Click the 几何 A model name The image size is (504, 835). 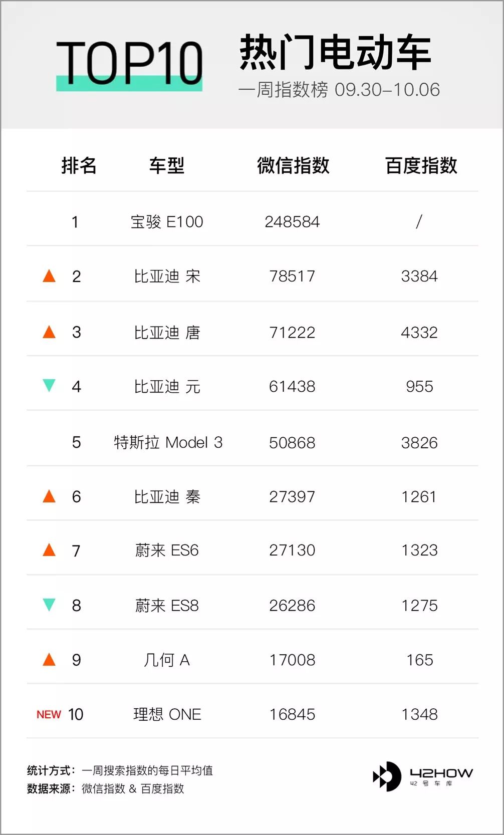(167, 660)
